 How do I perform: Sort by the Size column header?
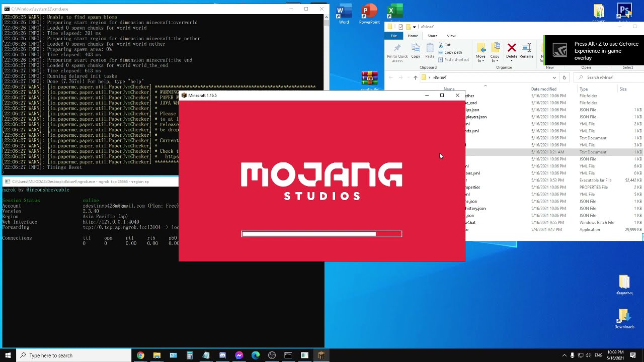pos(623,89)
